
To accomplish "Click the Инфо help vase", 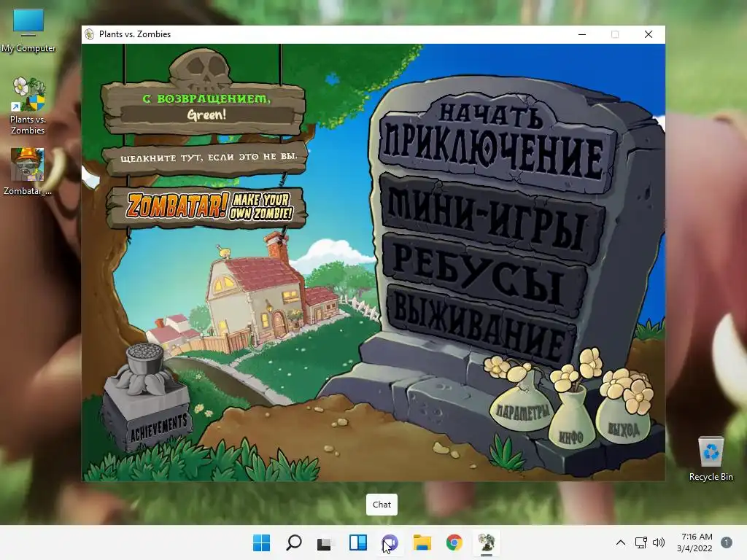I will (x=572, y=421).
